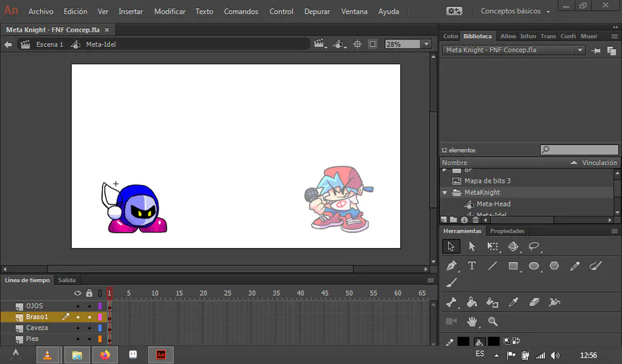Collapse the MetaKnight library folder
Image resolution: width=622 pixels, height=364 pixels.
point(444,193)
